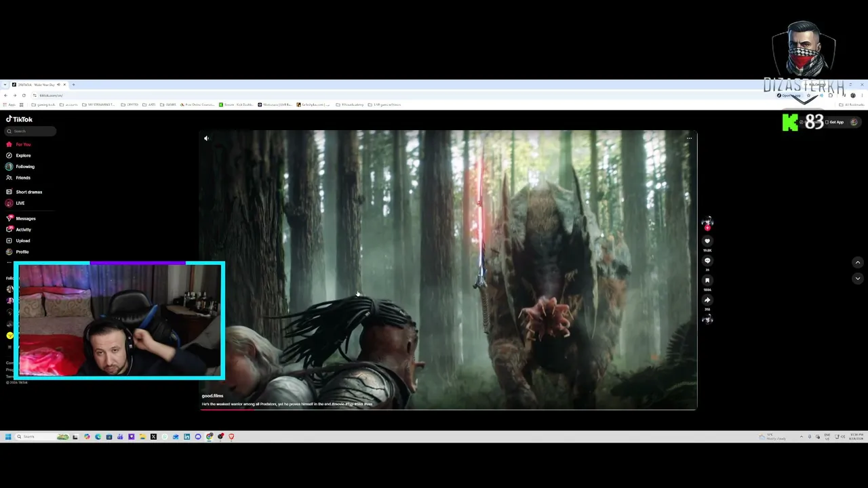Screen dimensions: 868x488
Task: Open Messages in TikTok sidebar
Action: 21,218
